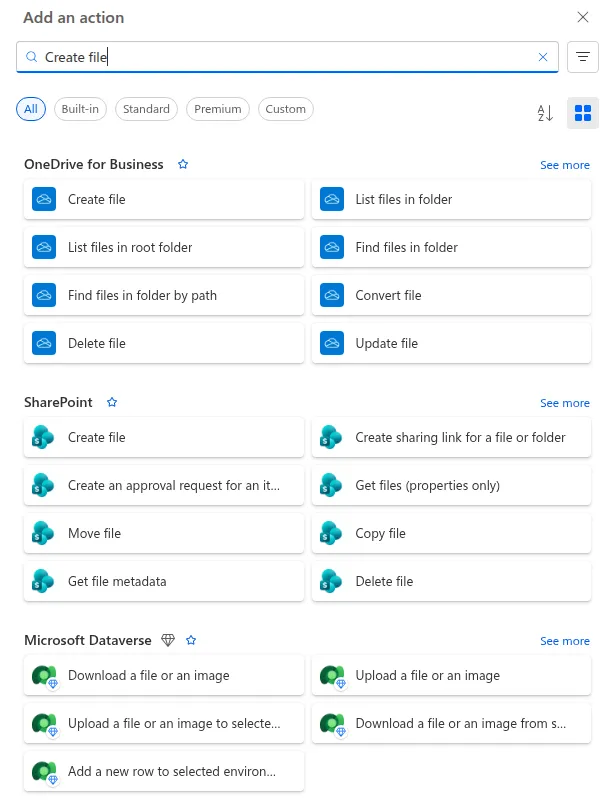Viewport: 612px width, 800px height.
Task: See more OneDrive for Business actions
Action: coord(565,165)
